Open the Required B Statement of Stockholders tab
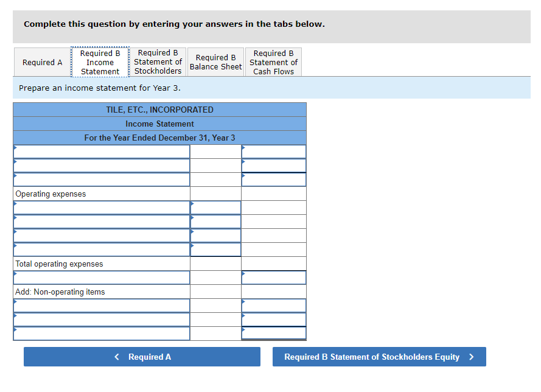Viewport: 541px width, 392px height. tap(158, 61)
